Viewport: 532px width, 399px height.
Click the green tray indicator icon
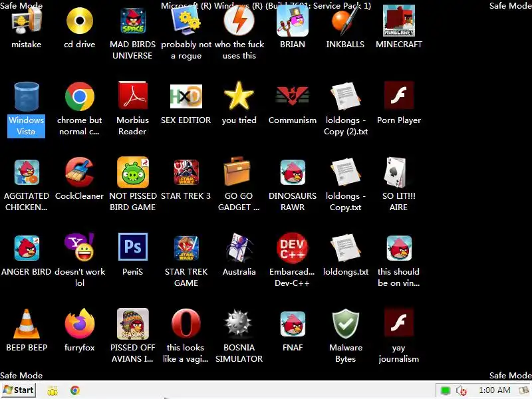coord(445,390)
